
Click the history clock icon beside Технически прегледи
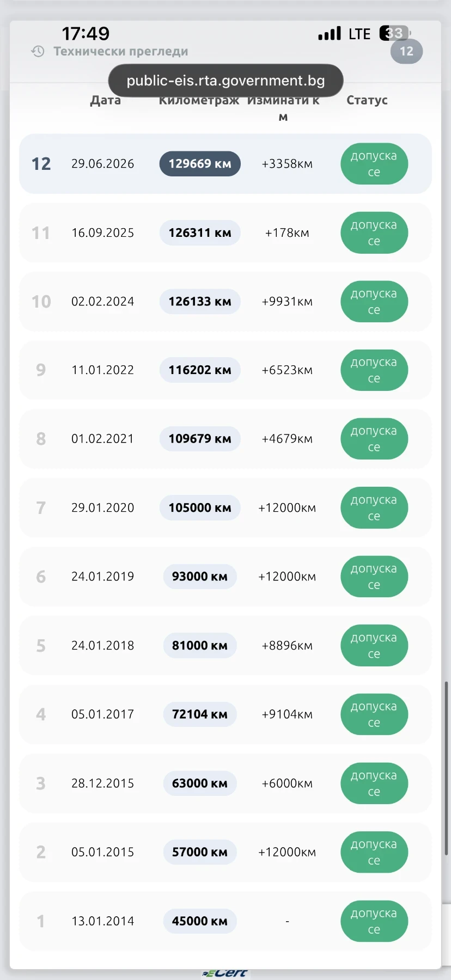point(38,52)
